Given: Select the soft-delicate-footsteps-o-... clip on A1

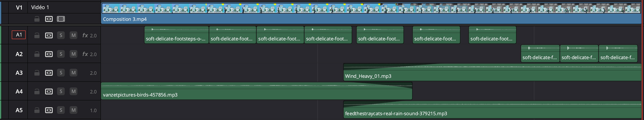Looking at the screenshot, I should [177, 35].
